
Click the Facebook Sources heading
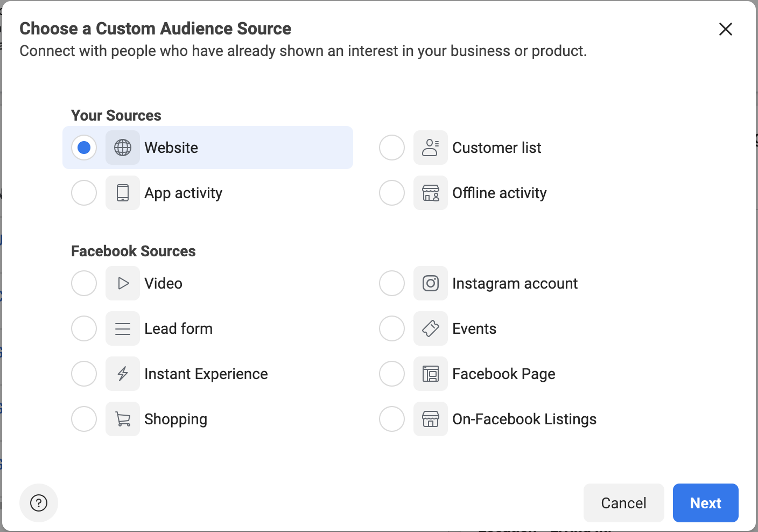[134, 251]
